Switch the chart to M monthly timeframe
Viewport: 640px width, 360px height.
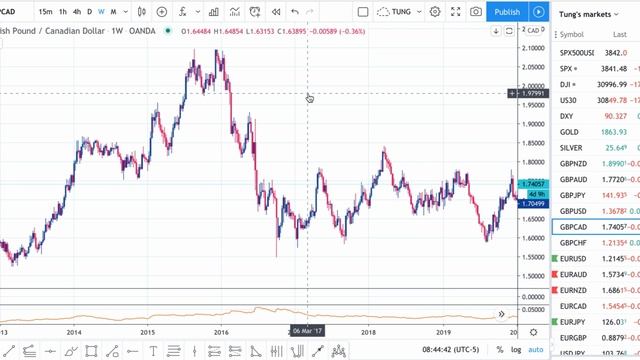click(x=113, y=12)
